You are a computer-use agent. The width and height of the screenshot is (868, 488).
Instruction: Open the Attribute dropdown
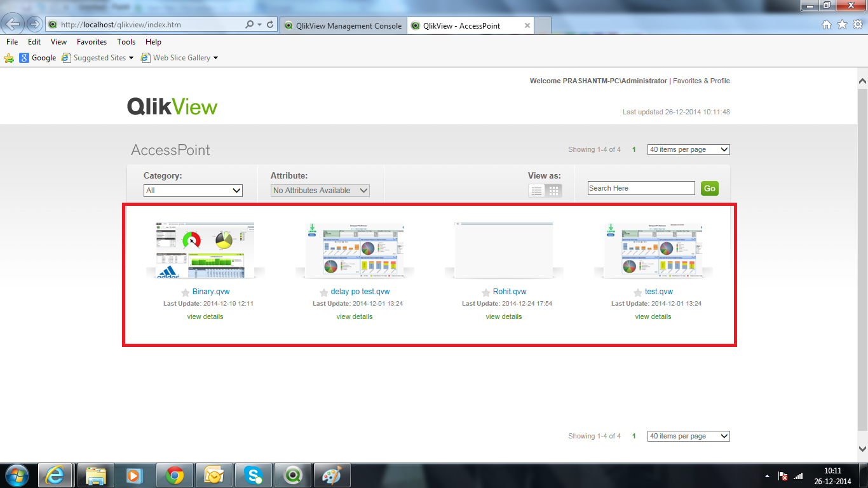[x=320, y=190]
